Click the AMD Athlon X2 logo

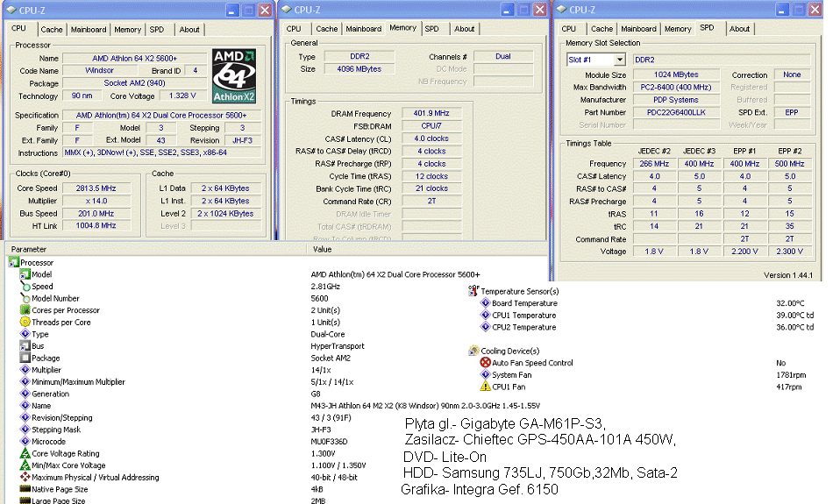point(234,76)
